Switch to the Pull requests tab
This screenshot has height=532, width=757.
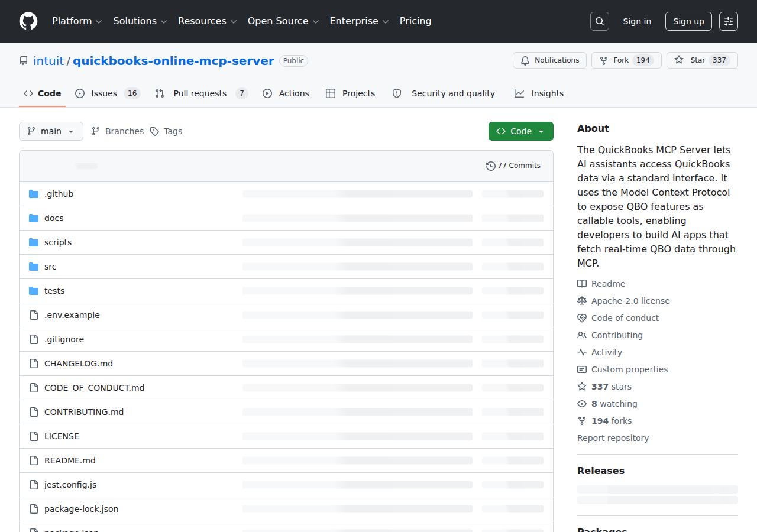201,93
